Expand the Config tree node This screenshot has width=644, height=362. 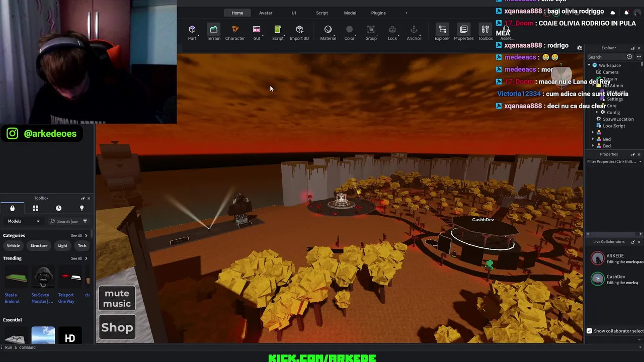coord(597,113)
